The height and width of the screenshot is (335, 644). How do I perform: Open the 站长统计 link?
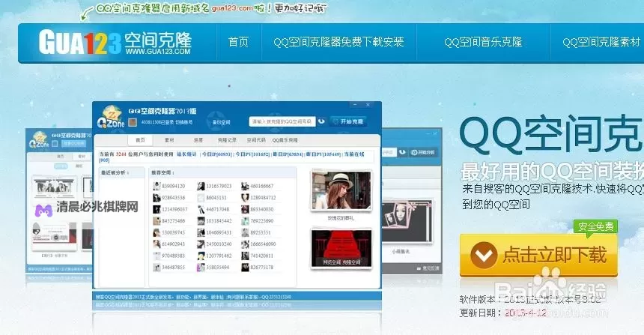tap(186, 154)
